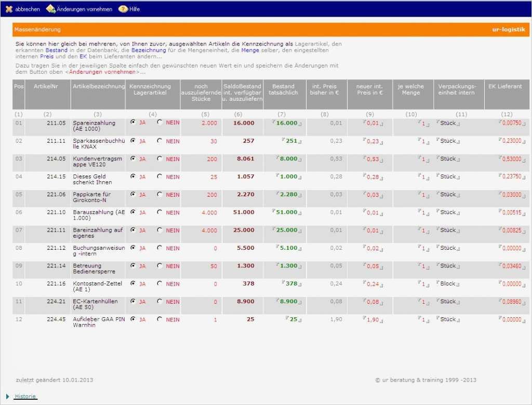This screenshot has width=532, height=405.
Task: Click the Hilfe text button
Action: (135, 9)
